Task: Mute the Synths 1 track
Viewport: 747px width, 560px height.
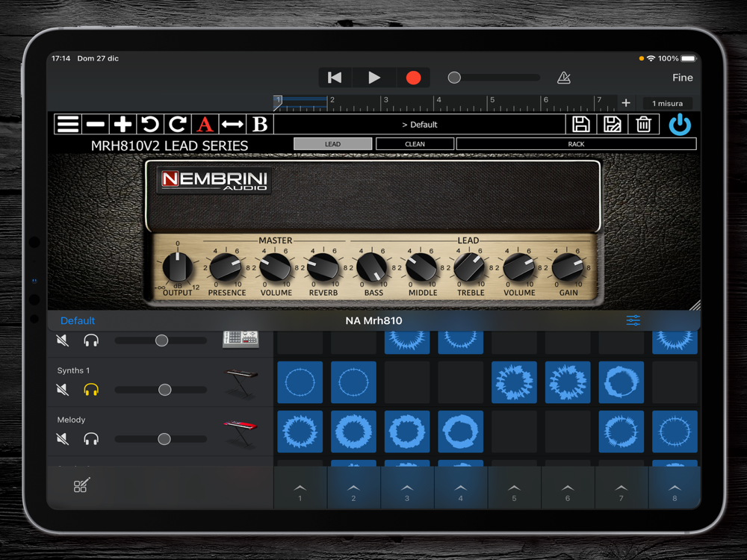Action: tap(63, 390)
